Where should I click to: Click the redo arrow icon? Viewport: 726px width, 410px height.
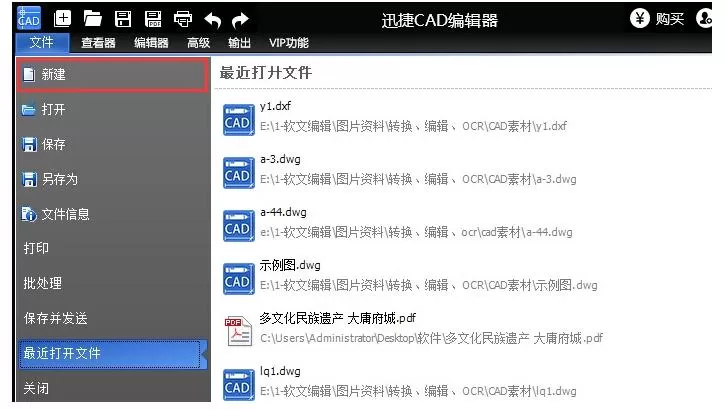point(240,20)
